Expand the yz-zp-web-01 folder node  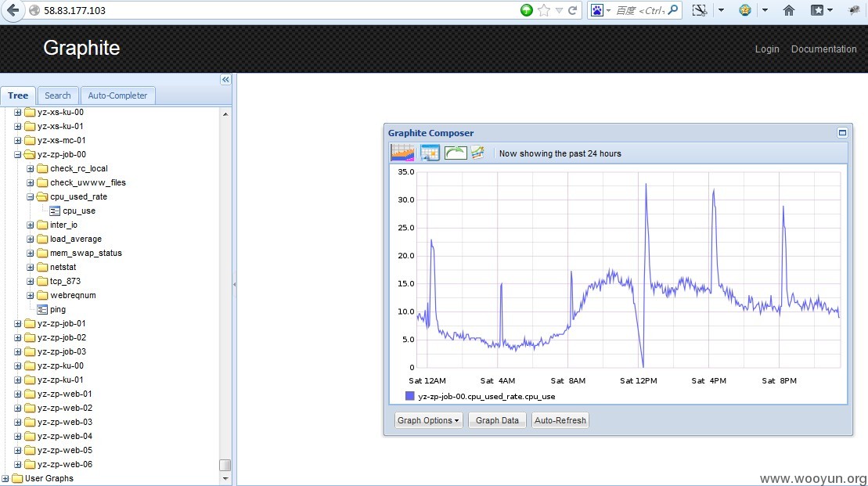(18, 394)
